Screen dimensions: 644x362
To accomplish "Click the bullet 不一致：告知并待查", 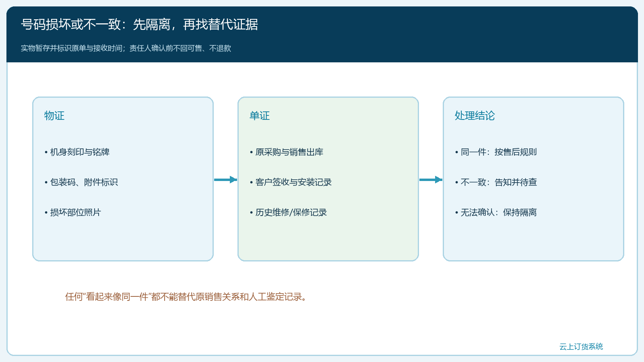I will click(496, 182).
